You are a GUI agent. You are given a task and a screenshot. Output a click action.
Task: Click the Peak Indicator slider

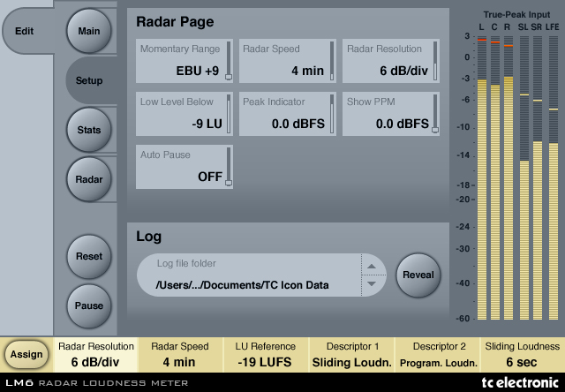[332, 114]
